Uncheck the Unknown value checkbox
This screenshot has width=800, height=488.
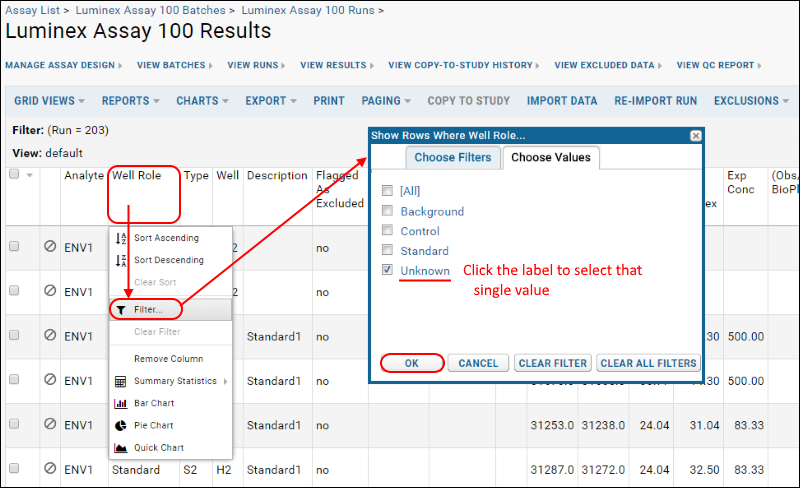tap(387, 270)
